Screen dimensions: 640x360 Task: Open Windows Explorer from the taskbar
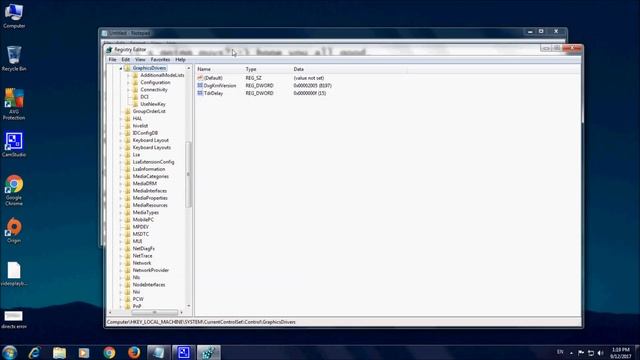[x=59, y=352]
